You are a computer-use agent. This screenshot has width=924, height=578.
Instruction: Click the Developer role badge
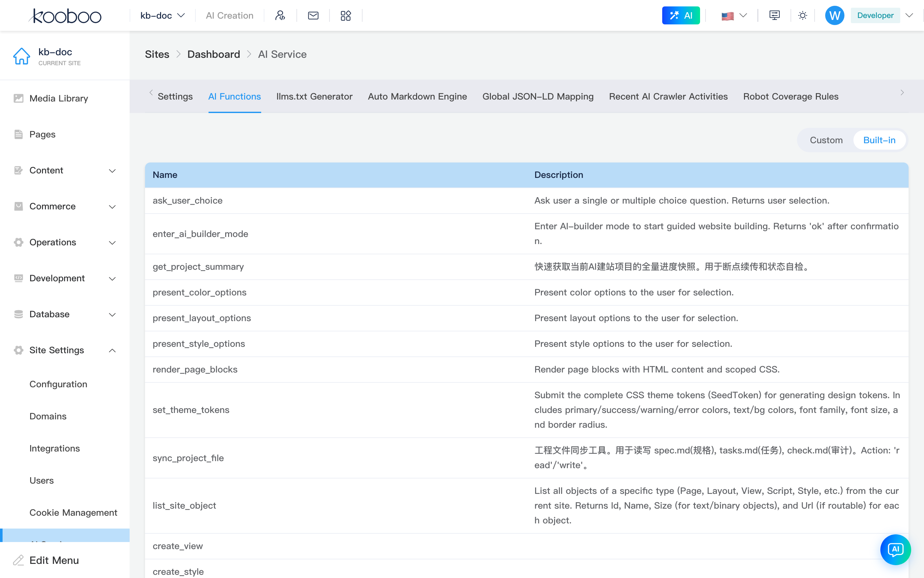875,15
